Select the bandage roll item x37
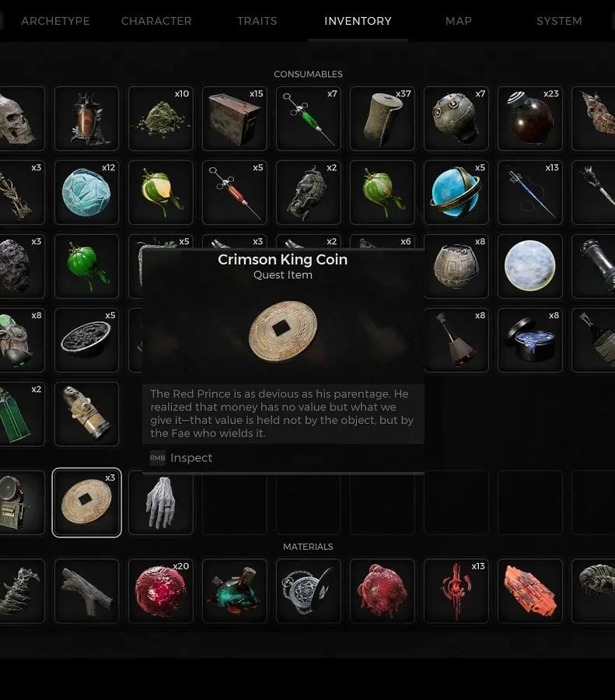Screen dimensions: 615x700 [x=383, y=118]
